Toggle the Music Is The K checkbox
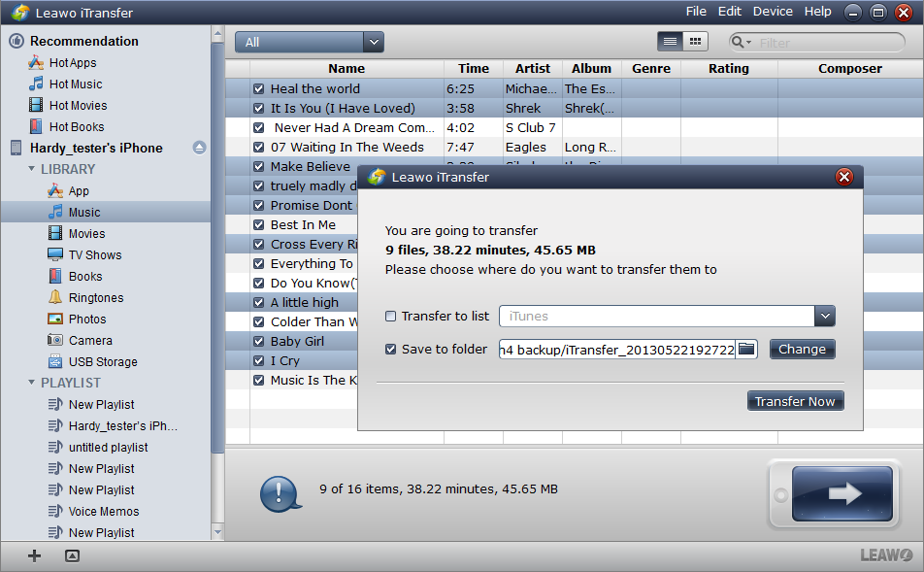924x572 pixels. 258,380
